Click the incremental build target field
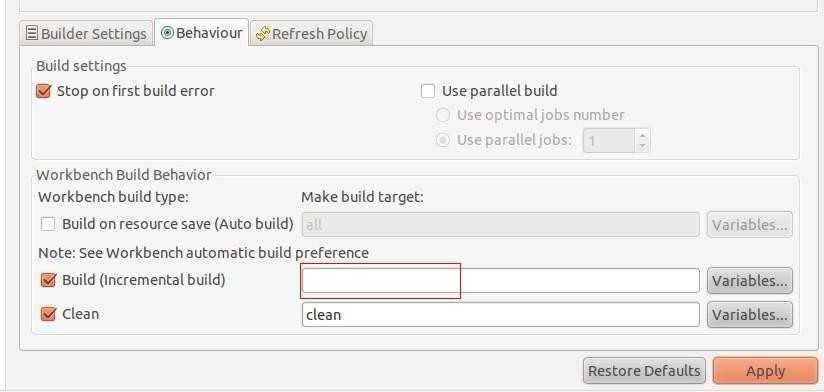 click(x=500, y=281)
